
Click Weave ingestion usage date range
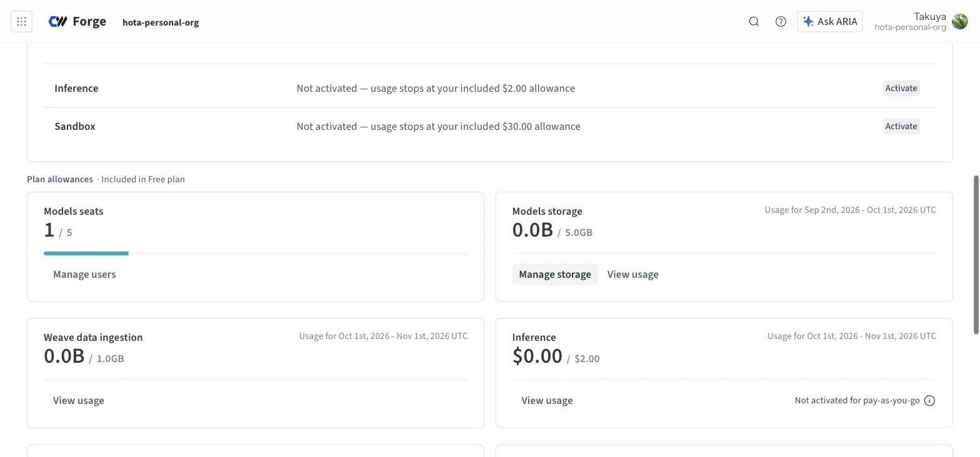click(x=383, y=336)
